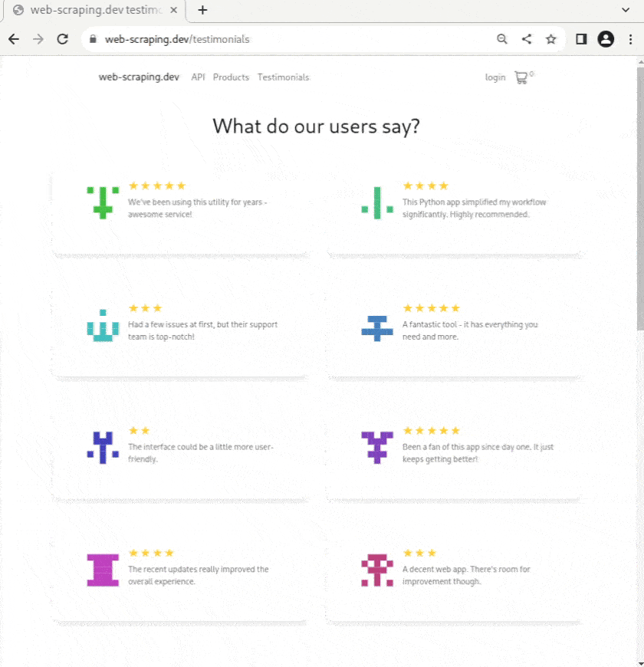Open the user profile avatar icon
This screenshot has width=644, height=667.
[606, 39]
